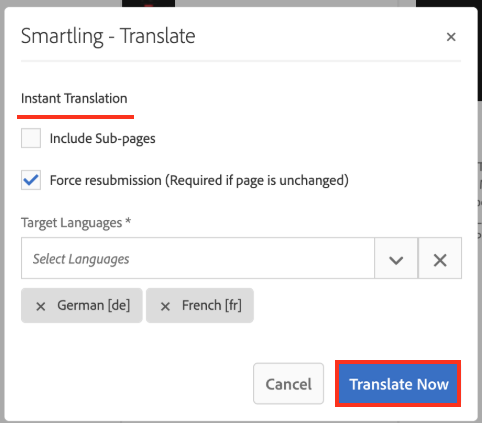Clear the Target Languages field
482x423 pixels.
(x=440, y=258)
